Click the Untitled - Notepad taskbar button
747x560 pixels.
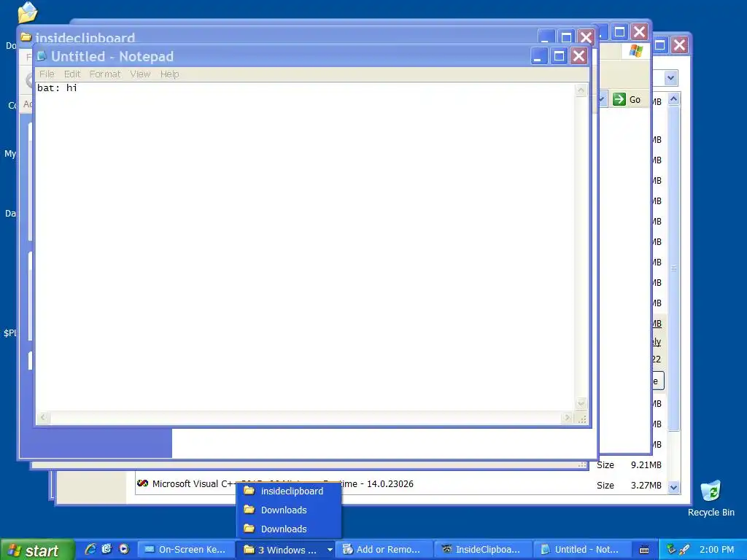[x=582, y=550]
